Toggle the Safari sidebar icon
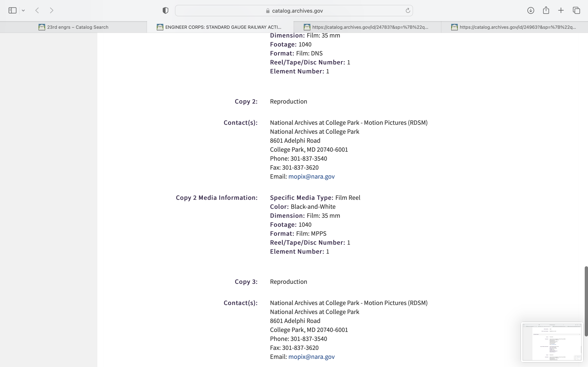The height and width of the screenshot is (367, 588). tap(12, 10)
